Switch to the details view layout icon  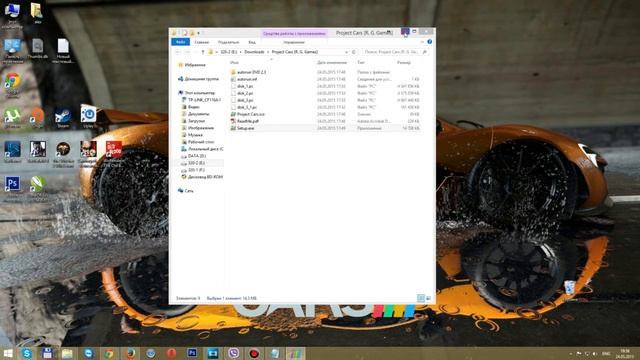click(x=420, y=298)
